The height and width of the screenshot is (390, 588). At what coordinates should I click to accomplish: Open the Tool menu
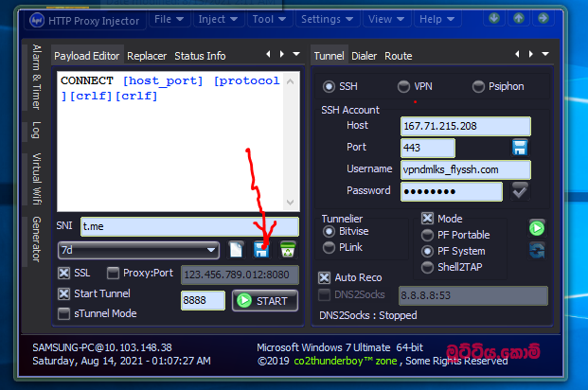click(269, 19)
